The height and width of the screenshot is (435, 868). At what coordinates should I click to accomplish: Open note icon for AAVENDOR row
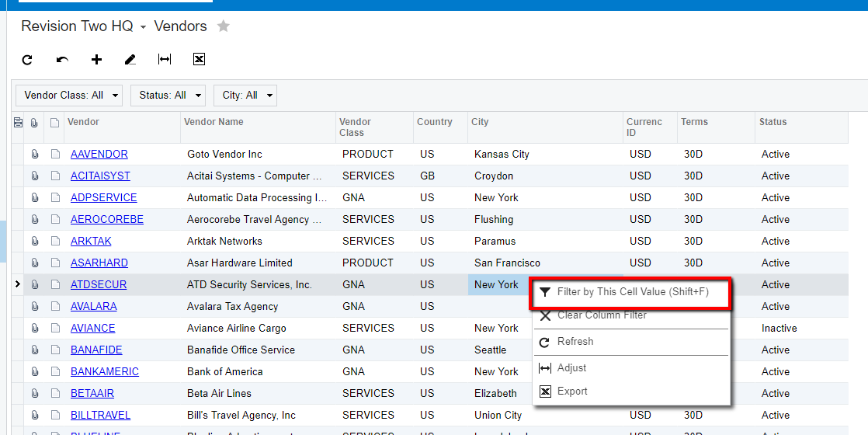pyautogui.click(x=55, y=154)
